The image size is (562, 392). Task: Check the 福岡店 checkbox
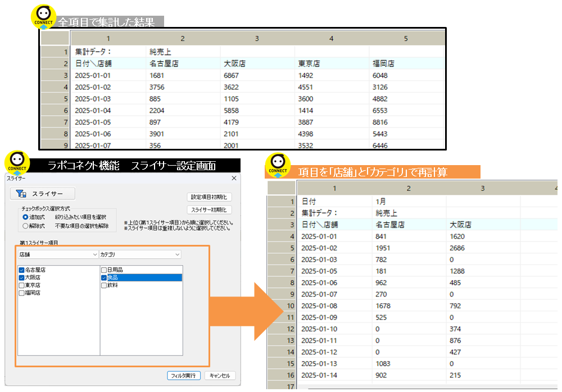(21, 293)
